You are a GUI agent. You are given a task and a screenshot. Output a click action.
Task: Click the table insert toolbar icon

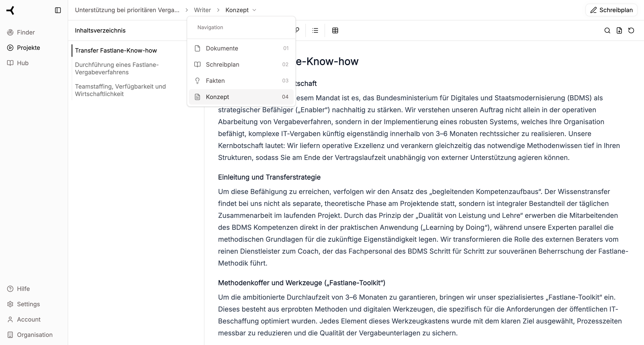click(x=335, y=30)
